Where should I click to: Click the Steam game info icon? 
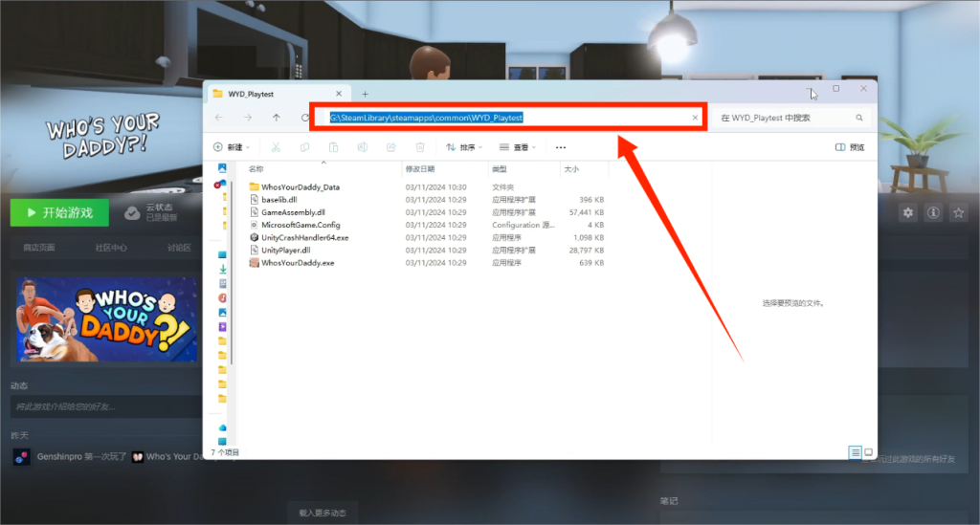click(933, 213)
